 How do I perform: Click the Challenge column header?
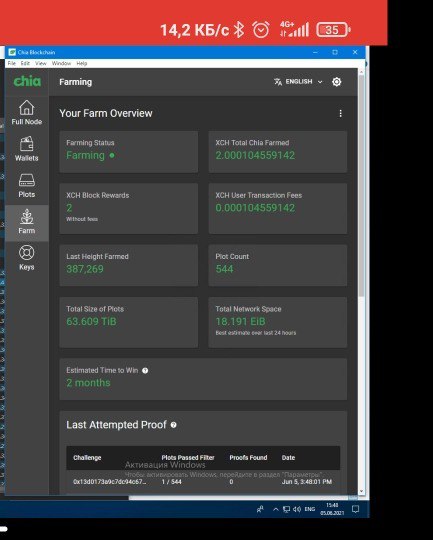87,458
